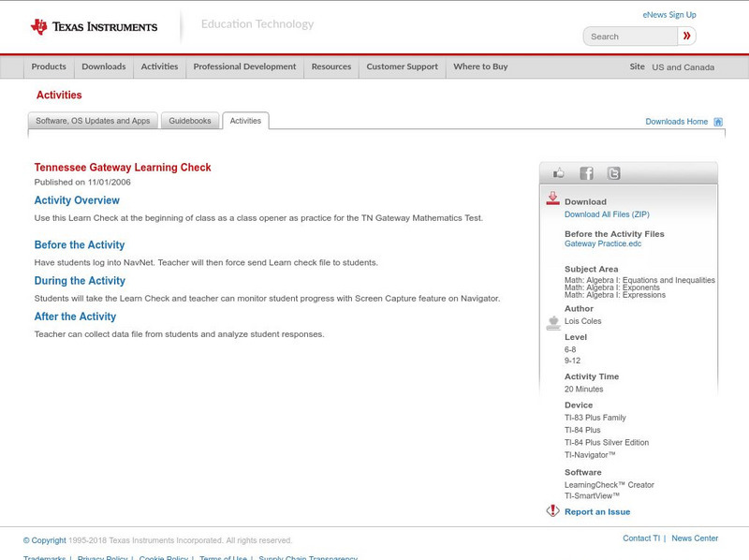Viewport: 749px width, 560px height.
Task: Open the Products menu
Action: pos(49,66)
